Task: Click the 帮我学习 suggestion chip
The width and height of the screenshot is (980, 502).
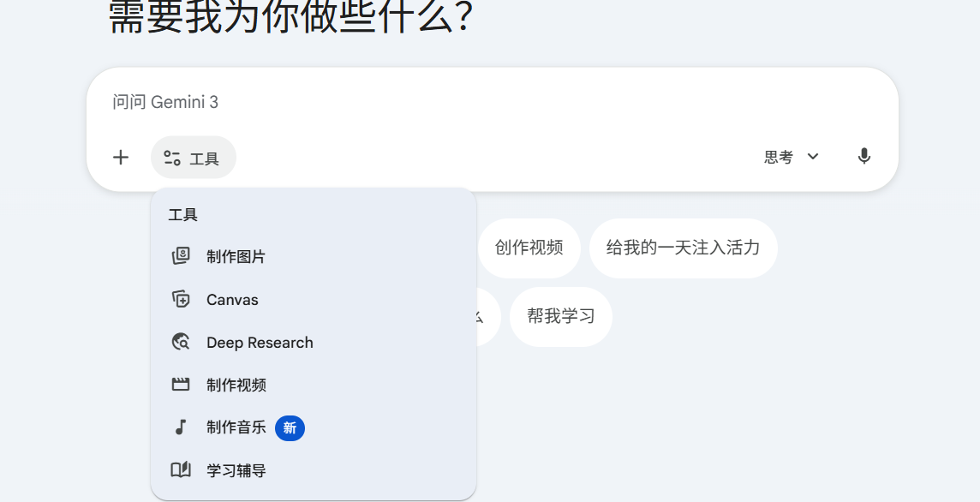Action: (x=560, y=317)
